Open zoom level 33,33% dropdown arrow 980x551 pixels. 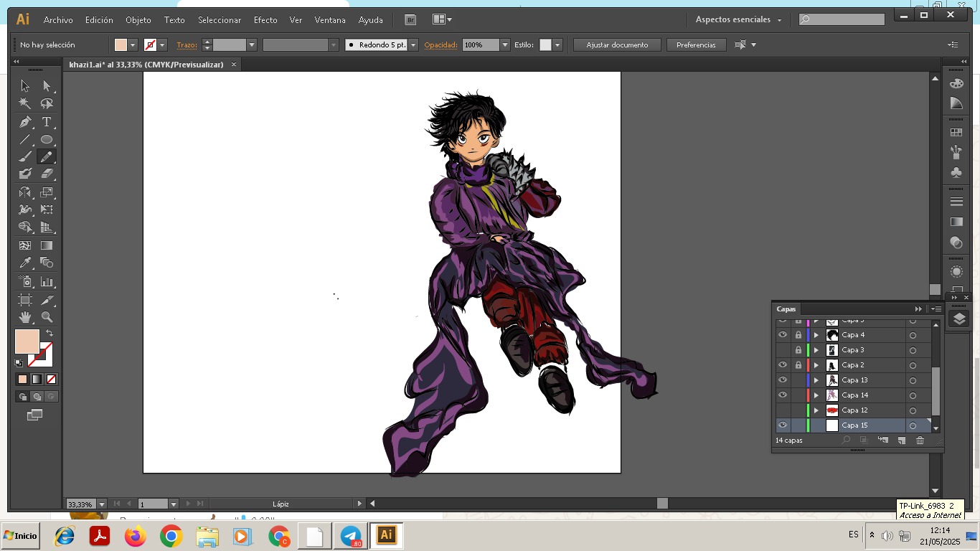pos(101,504)
